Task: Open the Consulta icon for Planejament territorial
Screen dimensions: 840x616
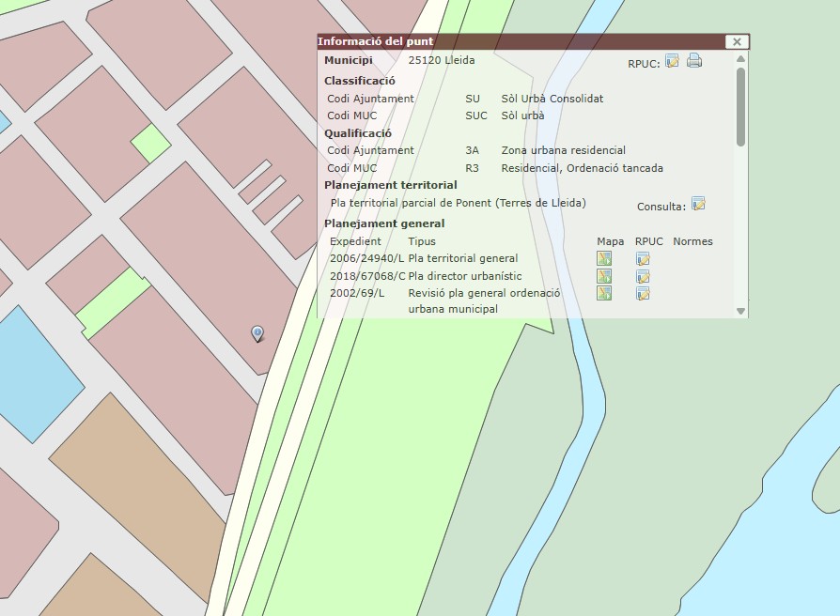Action: [698, 204]
